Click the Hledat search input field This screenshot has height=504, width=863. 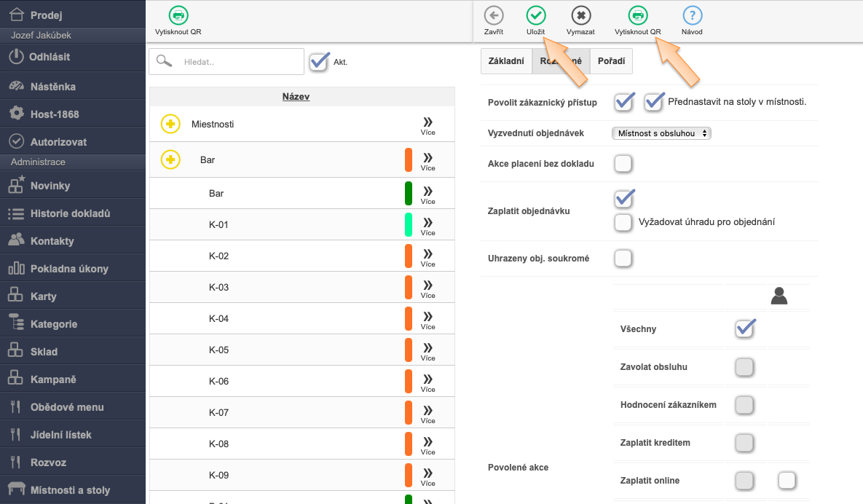239,62
